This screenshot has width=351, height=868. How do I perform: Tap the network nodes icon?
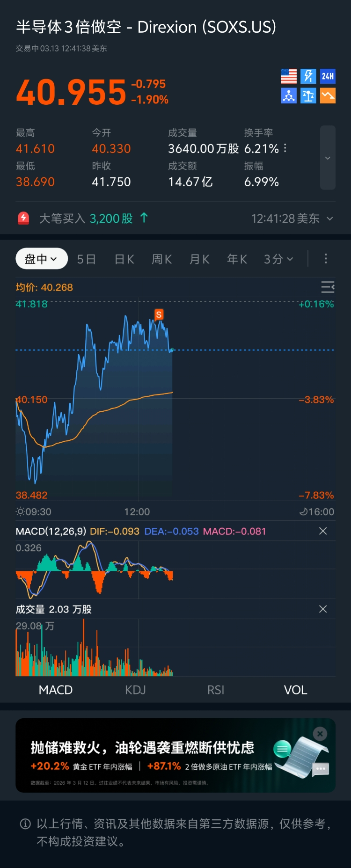click(x=289, y=96)
